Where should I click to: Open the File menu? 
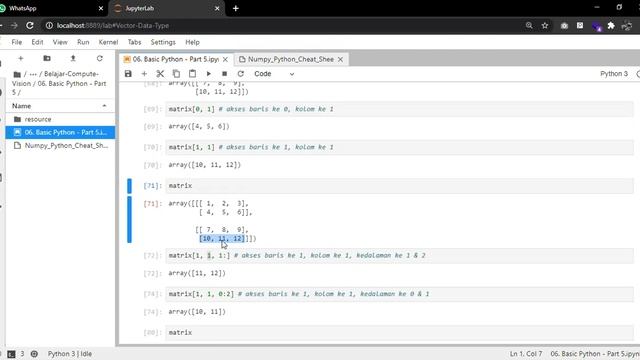17,42
